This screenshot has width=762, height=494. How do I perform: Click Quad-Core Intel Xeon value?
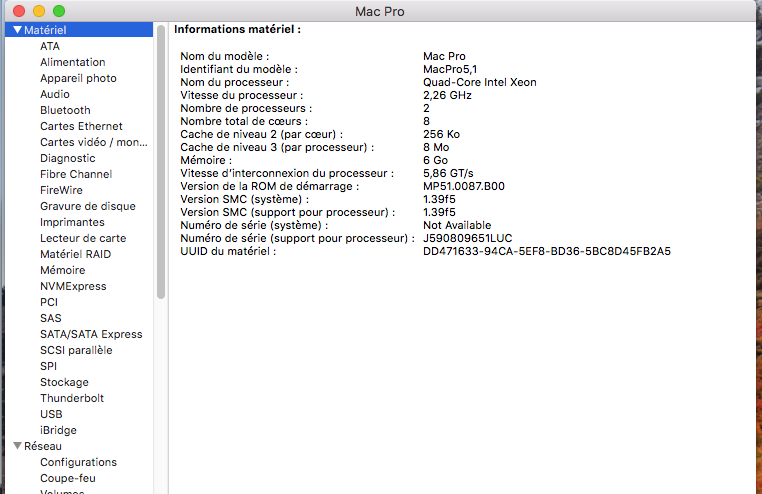coord(480,83)
